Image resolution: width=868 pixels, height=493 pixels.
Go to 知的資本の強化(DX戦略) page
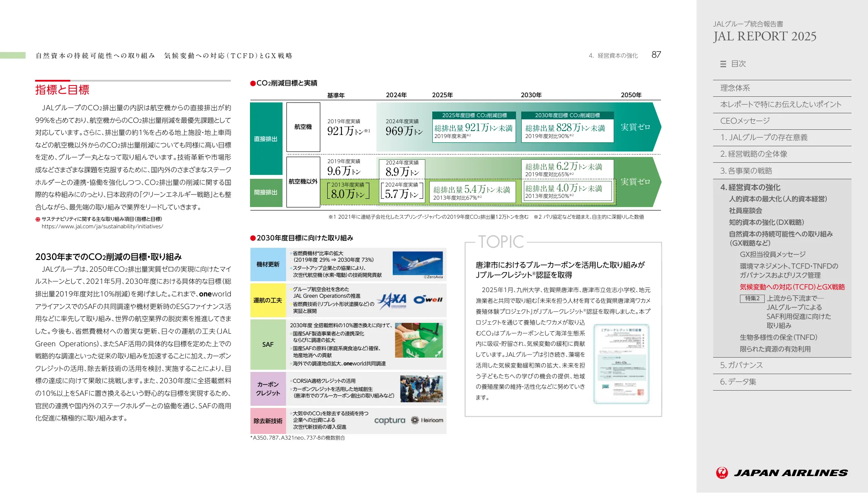click(766, 223)
